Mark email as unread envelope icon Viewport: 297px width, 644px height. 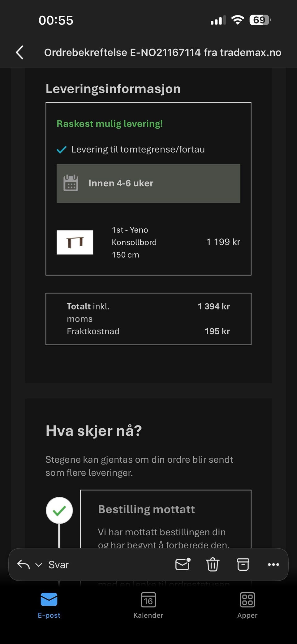click(183, 564)
